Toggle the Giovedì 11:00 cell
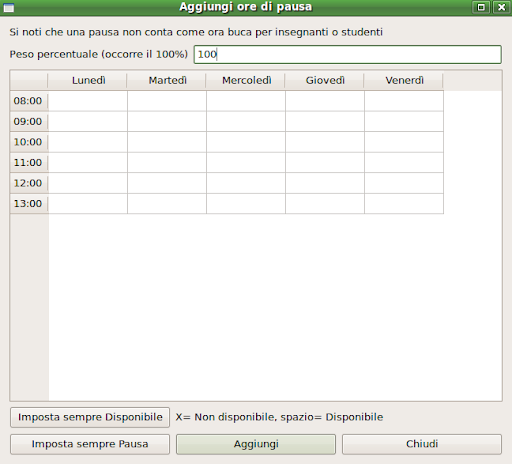Viewport: 512px width, 464px height. (x=325, y=163)
